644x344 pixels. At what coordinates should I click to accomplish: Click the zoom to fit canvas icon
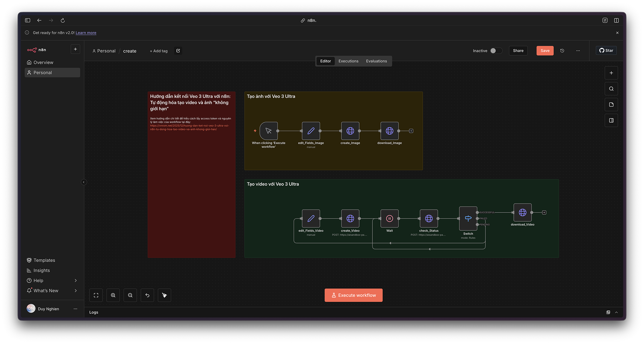[96, 295]
